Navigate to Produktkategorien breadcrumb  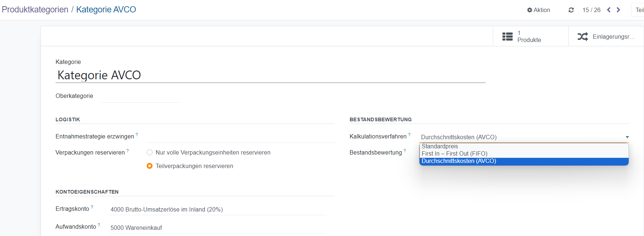(35, 10)
